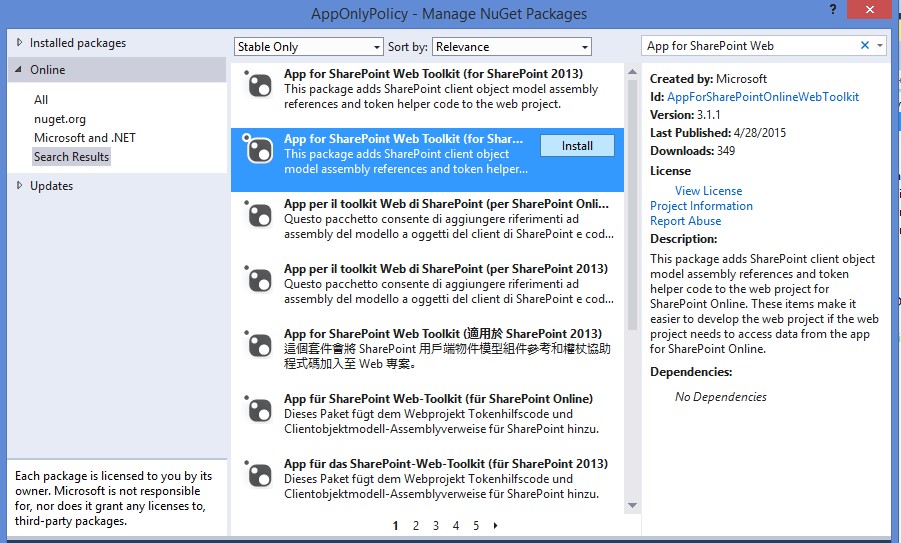
Task: Select App per il toolkit Web di SharePoint (per SharePoint 2013) title
Action: pos(445,268)
